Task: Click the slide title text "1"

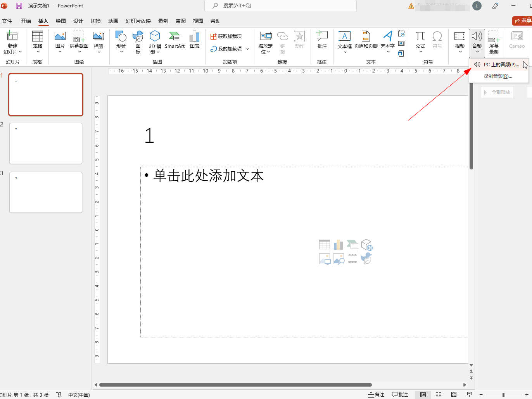Action: (149, 136)
